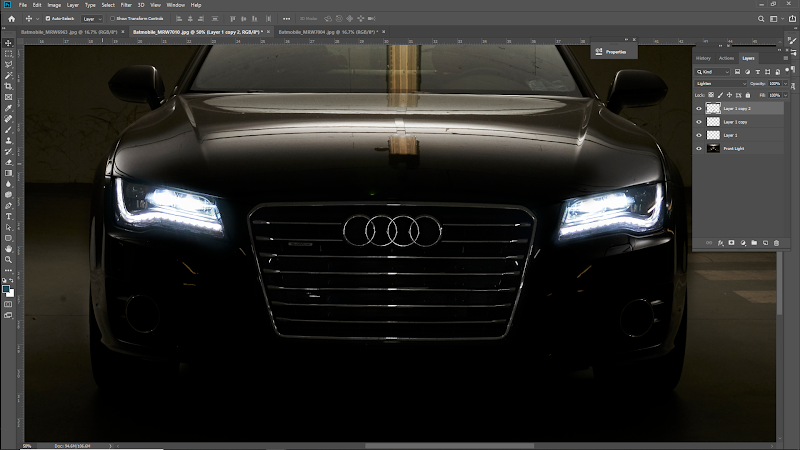Toggle Auto-Select checkbox
800x450 pixels.
[48, 19]
